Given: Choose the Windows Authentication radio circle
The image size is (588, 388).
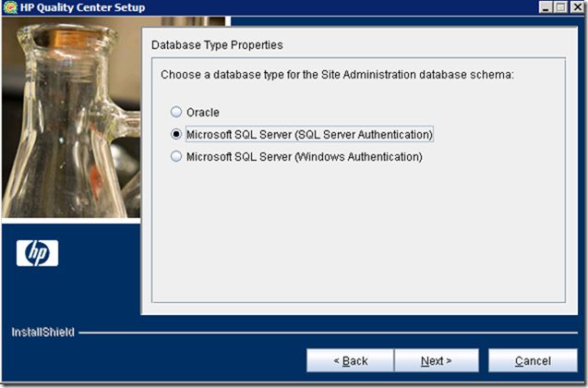Looking at the screenshot, I should 176,156.
